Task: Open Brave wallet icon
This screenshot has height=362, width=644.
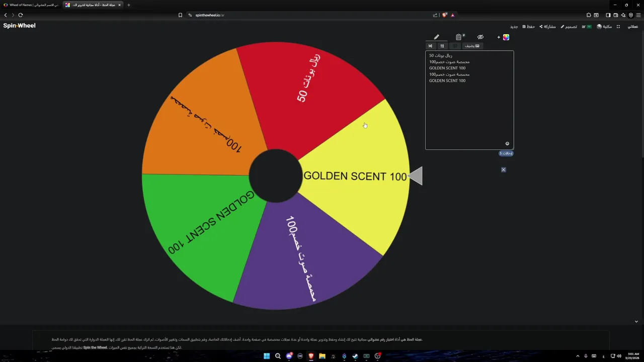Action: pos(615,15)
